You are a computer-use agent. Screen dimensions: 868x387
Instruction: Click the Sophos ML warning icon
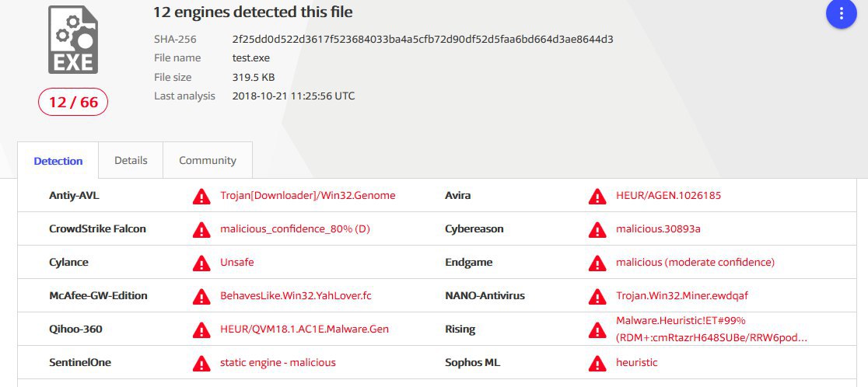point(597,363)
